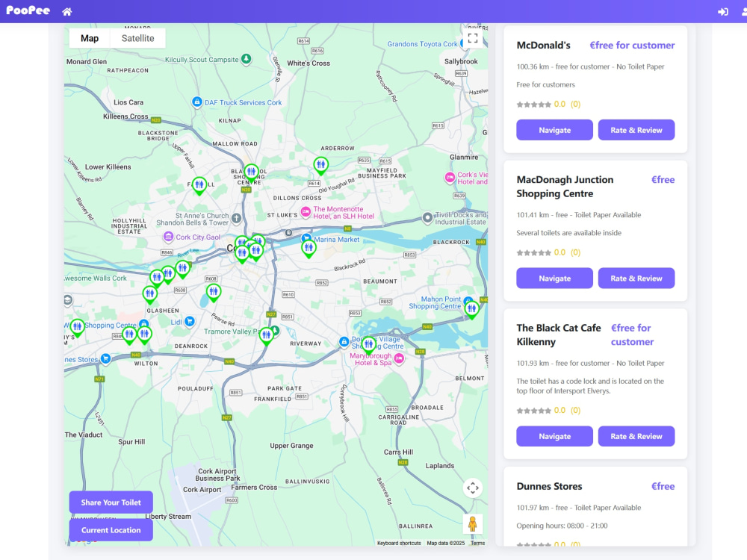The width and height of the screenshot is (747, 560).
Task: Click Current Location button
Action: tap(111, 530)
